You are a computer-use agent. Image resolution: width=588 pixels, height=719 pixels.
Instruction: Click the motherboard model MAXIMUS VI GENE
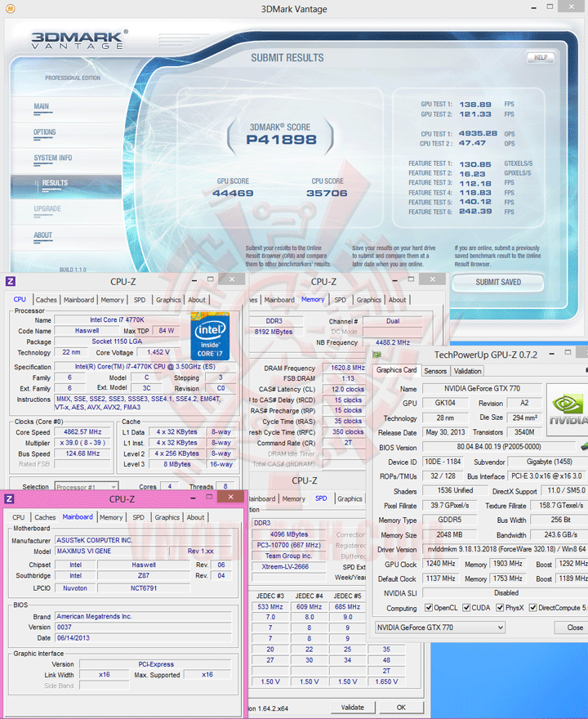point(111,552)
